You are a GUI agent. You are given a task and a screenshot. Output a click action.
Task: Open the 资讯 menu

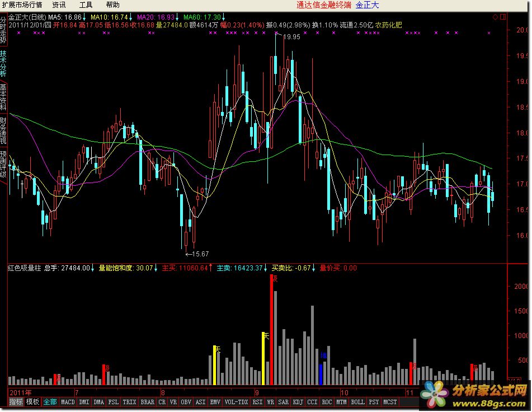(59, 4)
